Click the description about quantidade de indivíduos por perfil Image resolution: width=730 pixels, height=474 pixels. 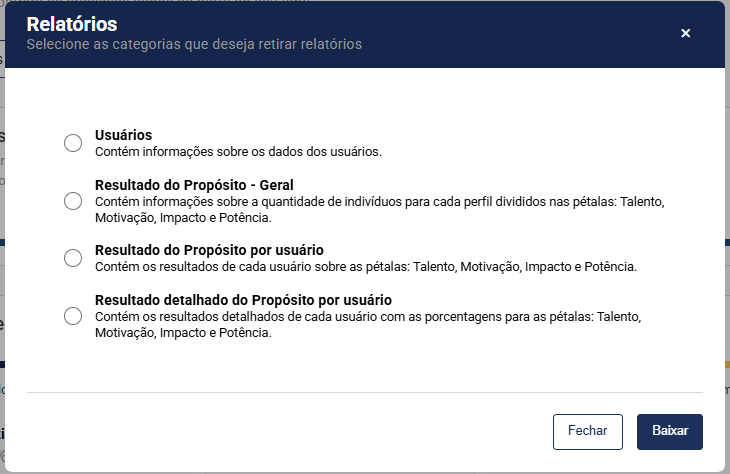[380, 202]
